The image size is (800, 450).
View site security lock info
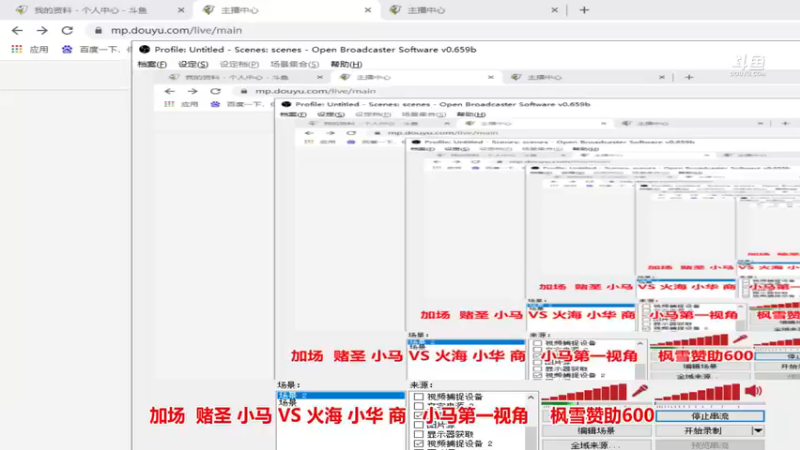(98, 31)
